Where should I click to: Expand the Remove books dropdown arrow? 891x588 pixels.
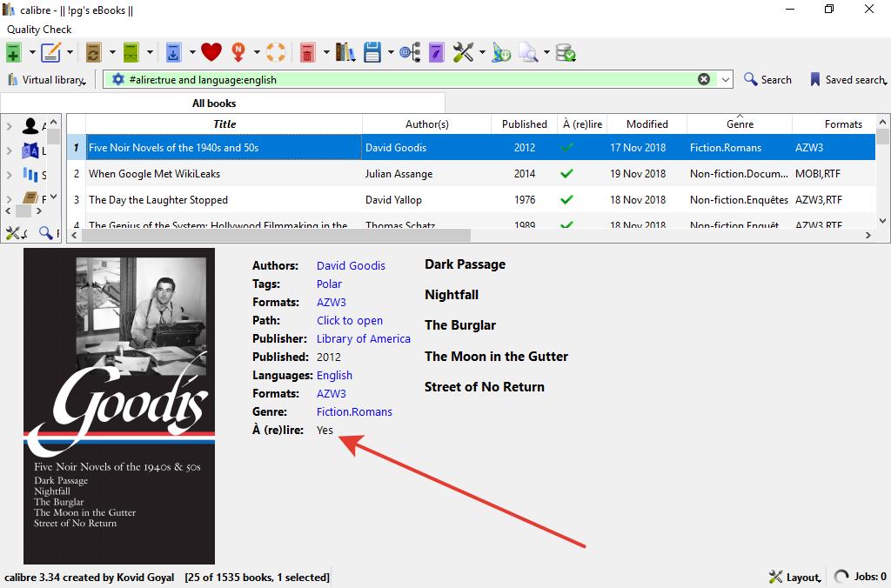[x=326, y=53]
